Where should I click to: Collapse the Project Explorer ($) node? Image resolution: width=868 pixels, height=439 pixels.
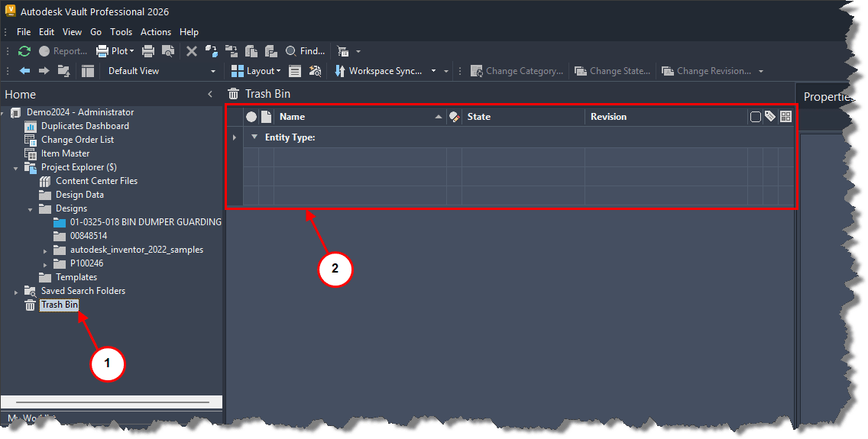point(16,168)
